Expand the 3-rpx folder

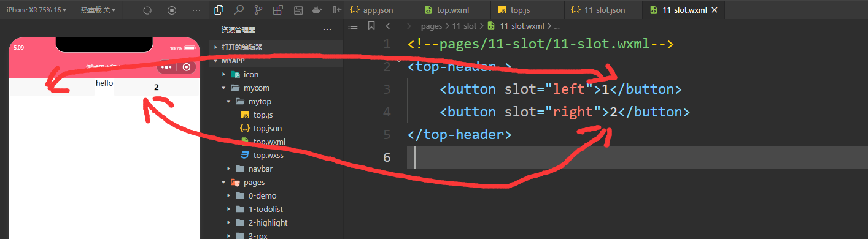pos(276,235)
